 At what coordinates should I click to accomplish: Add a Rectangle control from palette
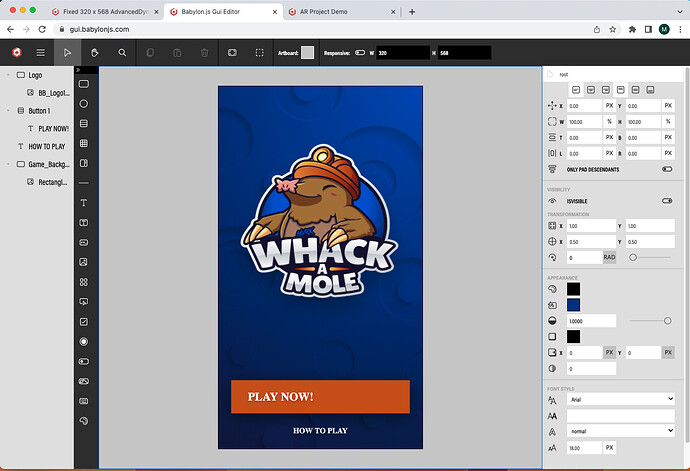coord(84,84)
